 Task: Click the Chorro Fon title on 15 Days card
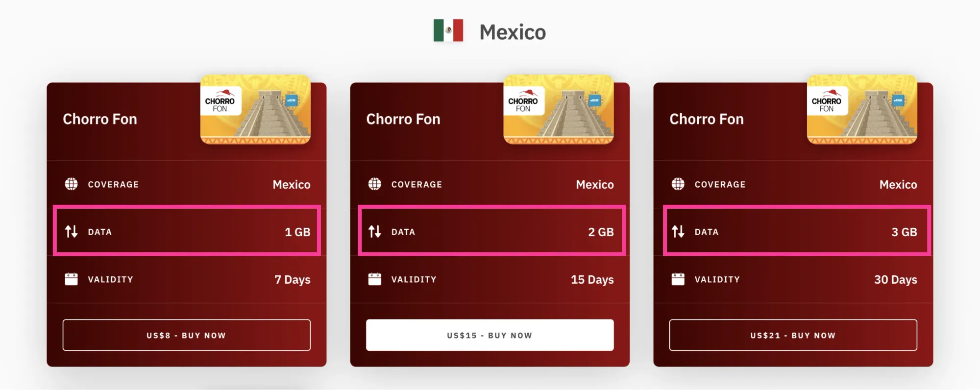[x=403, y=119]
